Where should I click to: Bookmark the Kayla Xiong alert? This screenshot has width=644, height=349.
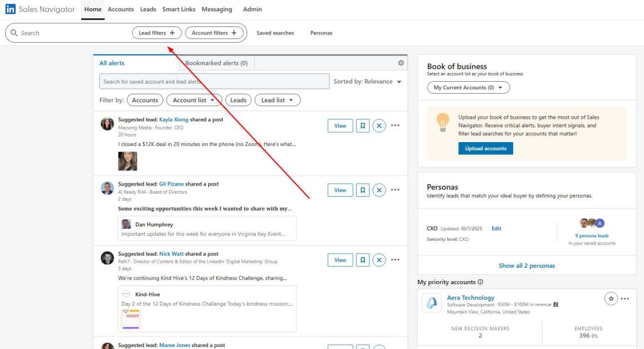pyautogui.click(x=363, y=126)
